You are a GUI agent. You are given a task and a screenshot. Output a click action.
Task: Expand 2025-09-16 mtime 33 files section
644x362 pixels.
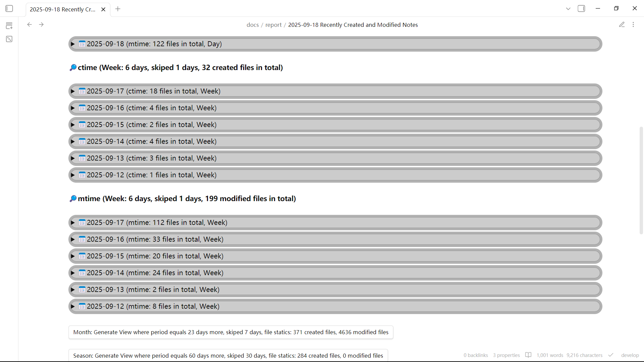[x=73, y=239]
